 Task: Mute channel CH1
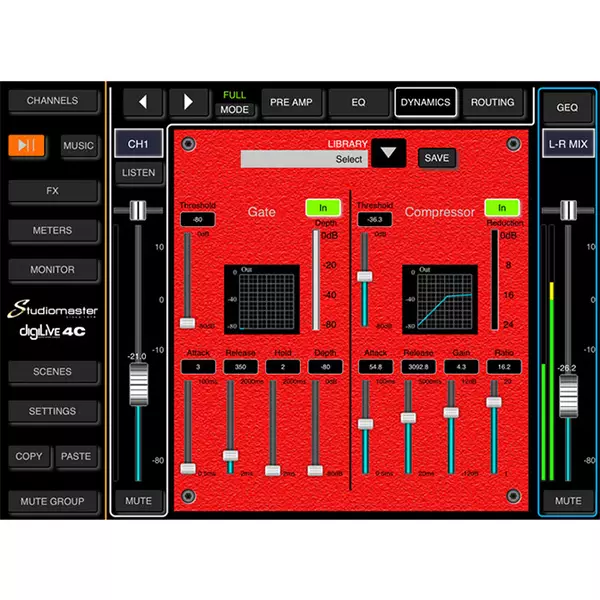click(137, 500)
